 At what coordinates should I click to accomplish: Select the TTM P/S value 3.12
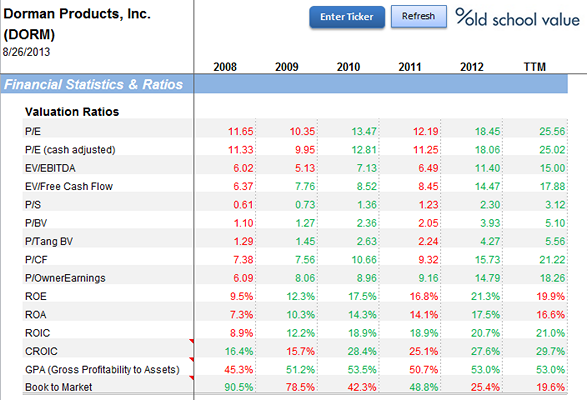555,204
